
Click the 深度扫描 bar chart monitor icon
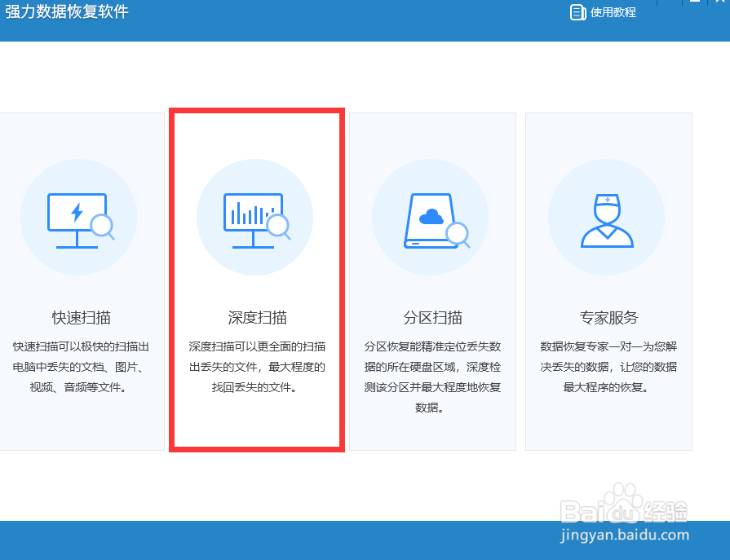(257, 221)
